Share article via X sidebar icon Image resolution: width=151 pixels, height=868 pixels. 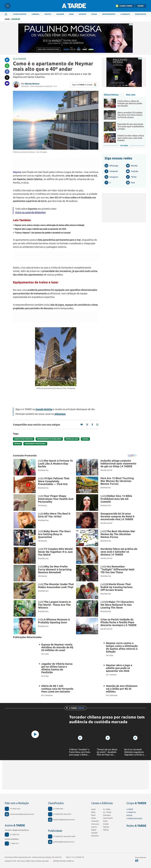click(x=7, y=78)
